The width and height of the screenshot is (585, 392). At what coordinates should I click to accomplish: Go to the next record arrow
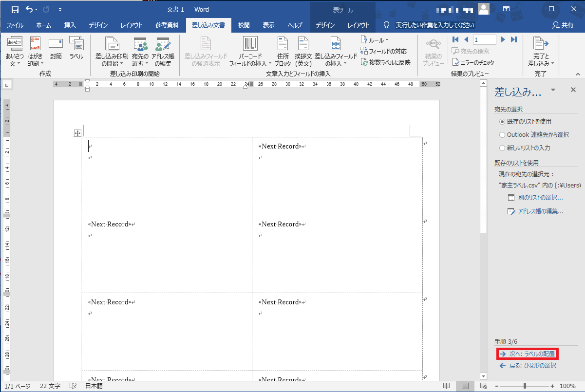coord(503,39)
